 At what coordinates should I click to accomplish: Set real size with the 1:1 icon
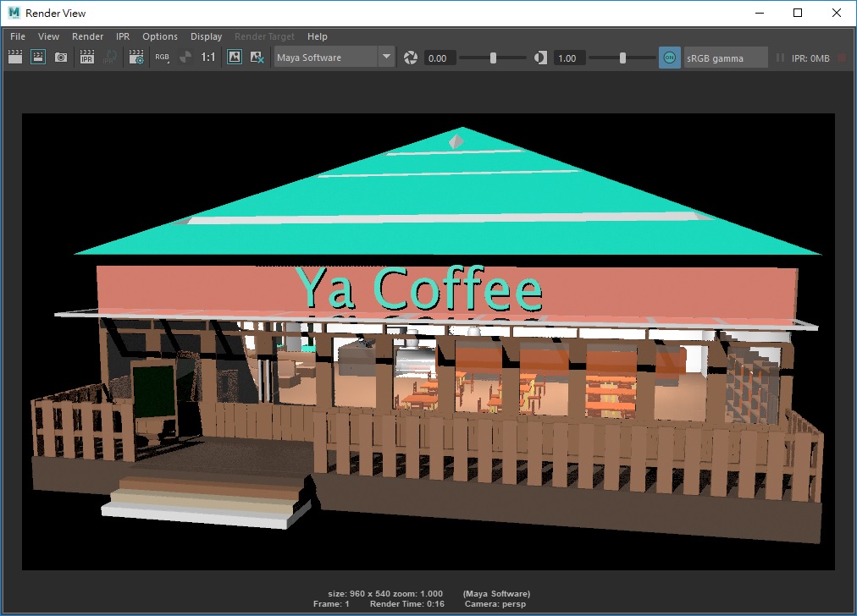pyautogui.click(x=207, y=58)
